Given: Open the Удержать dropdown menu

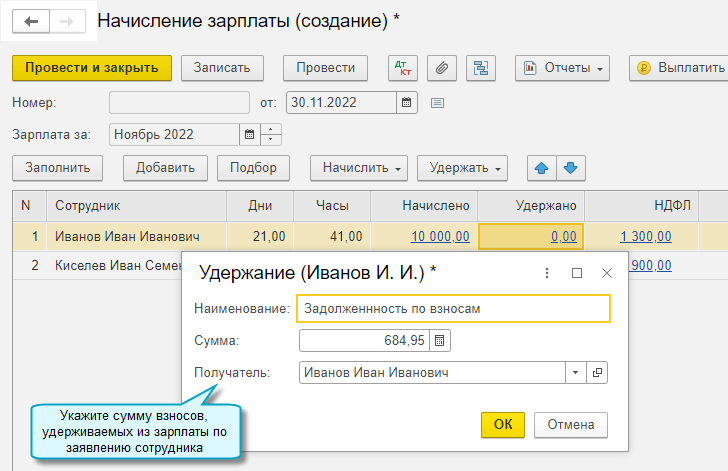Looking at the screenshot, I should click(x=462, y=168).
